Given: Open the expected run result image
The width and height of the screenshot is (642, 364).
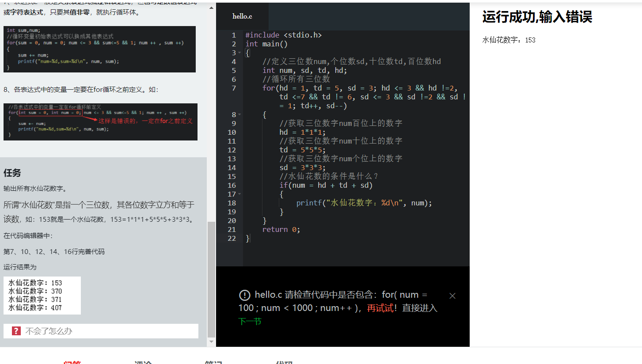Looking at the screenshot, I should 42,296.
